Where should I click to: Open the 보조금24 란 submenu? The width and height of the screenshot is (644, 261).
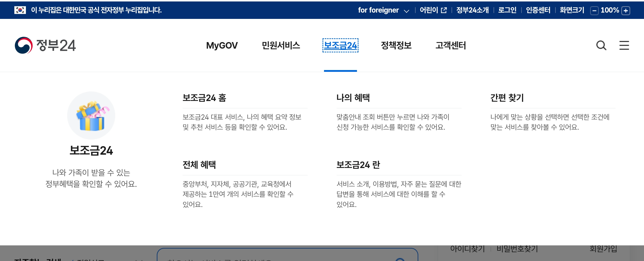tap(358, 165)
